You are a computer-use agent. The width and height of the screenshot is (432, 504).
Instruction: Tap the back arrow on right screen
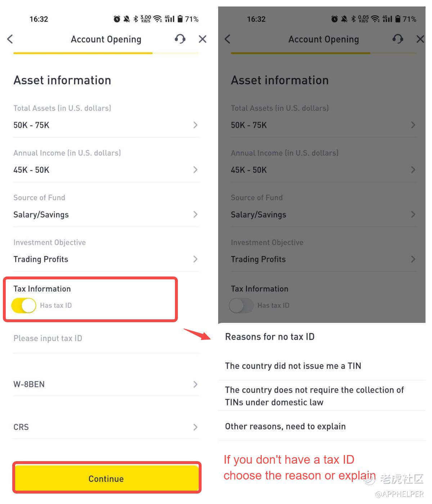point(228,39)
